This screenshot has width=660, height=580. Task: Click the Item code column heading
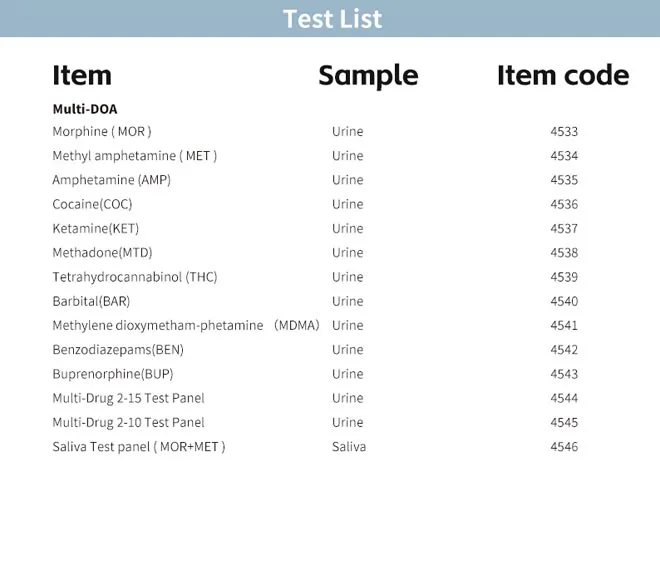(563, 76)
